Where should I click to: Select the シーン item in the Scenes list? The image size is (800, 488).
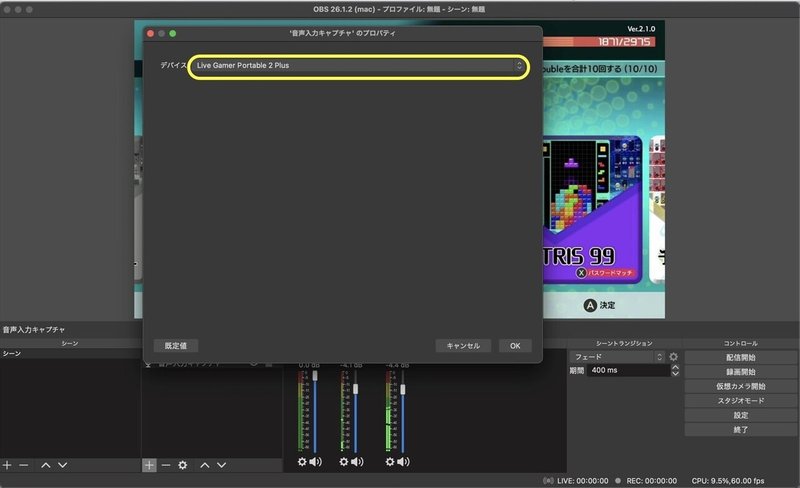tap(70, 353)
